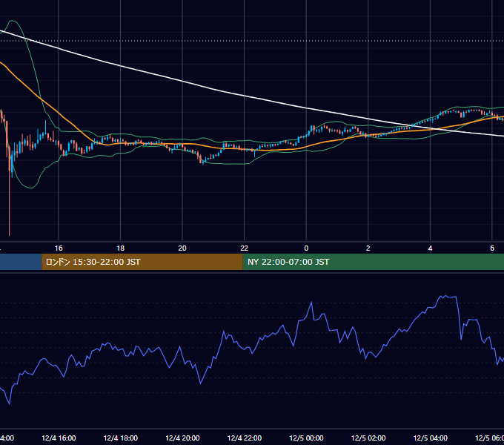Click the 12/4 20:00 date label
Screen dimensions: 504x445
click(182, 438)
